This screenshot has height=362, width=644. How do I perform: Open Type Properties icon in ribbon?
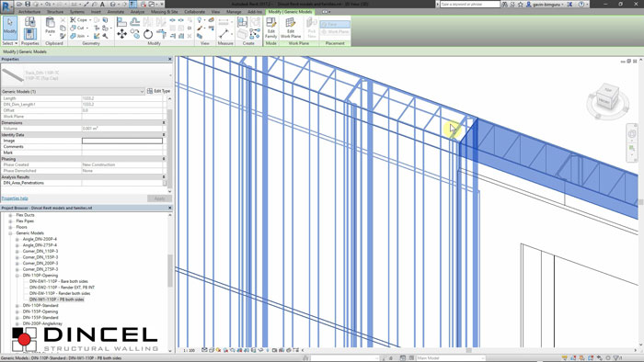(30, 21)
